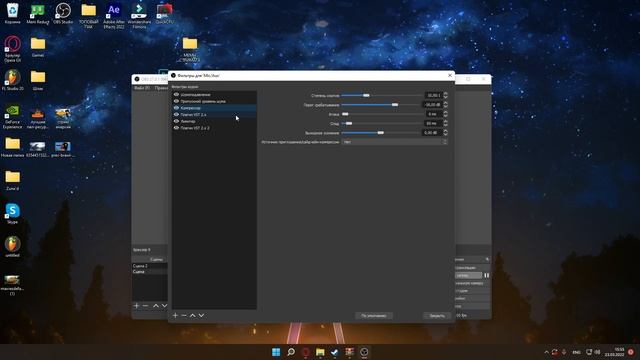The image size is (640, 360).
Task: Expand hidden tray icons chevron
Action: 547,352
